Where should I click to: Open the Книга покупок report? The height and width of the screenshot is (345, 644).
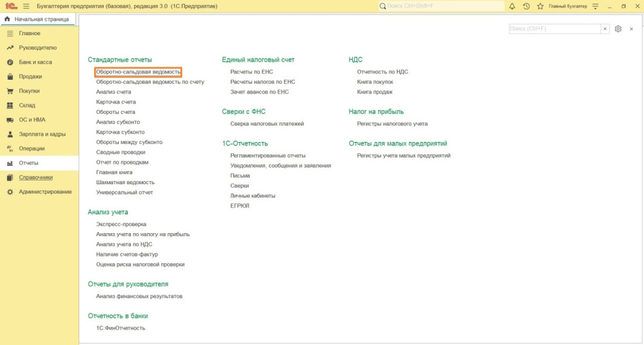pos(375,82)
